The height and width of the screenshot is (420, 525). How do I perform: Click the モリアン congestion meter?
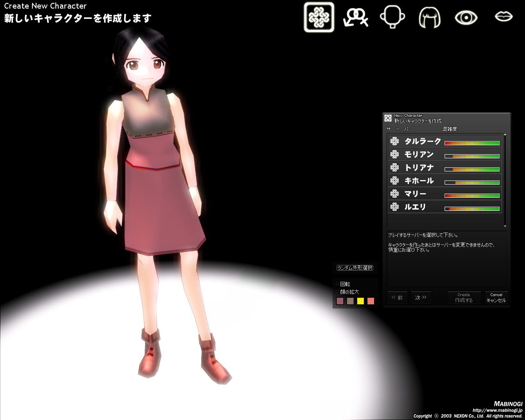pos(472,156)
